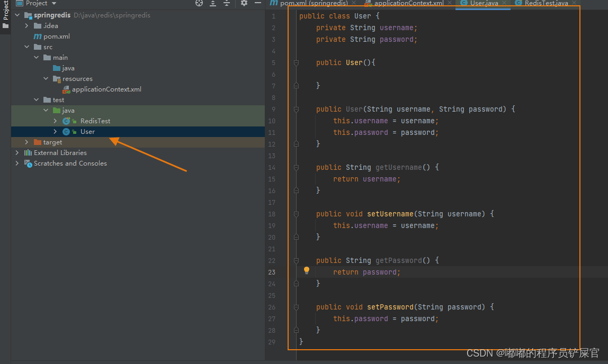
Task: Switch to the applicationContext.xml tab
Action: coord(408,3)
